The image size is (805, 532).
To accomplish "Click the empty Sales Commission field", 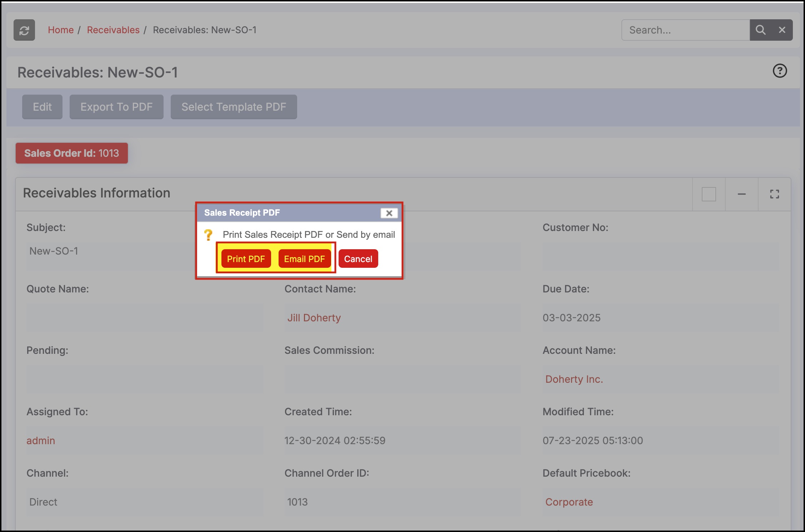I will point(402,379).
